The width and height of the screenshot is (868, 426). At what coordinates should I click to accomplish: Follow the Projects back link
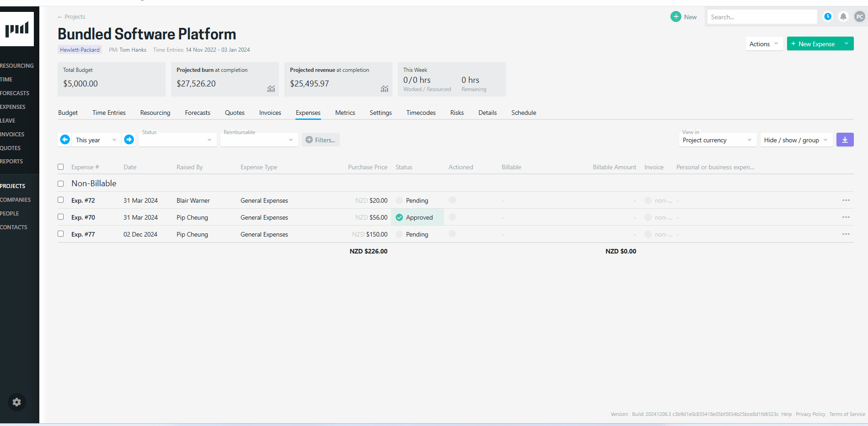71,16
